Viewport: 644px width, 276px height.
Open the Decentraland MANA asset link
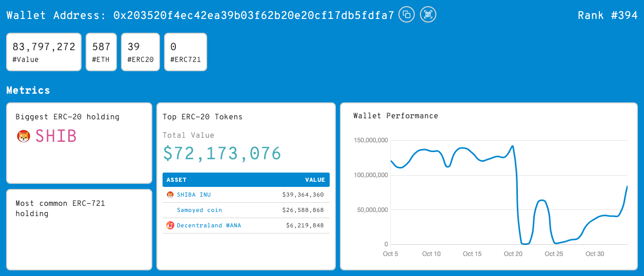click(209, 225)
